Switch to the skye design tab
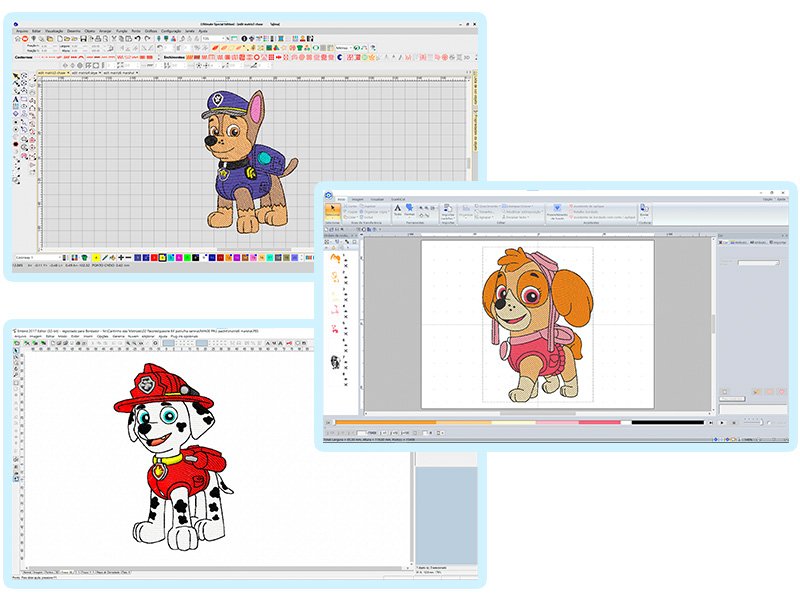The image size is (800, 600). coord(85,73)
